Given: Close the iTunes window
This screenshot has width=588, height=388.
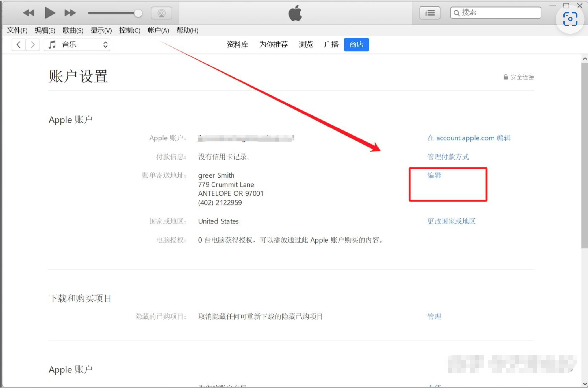Looking at the screenshot, I should 580,6.
